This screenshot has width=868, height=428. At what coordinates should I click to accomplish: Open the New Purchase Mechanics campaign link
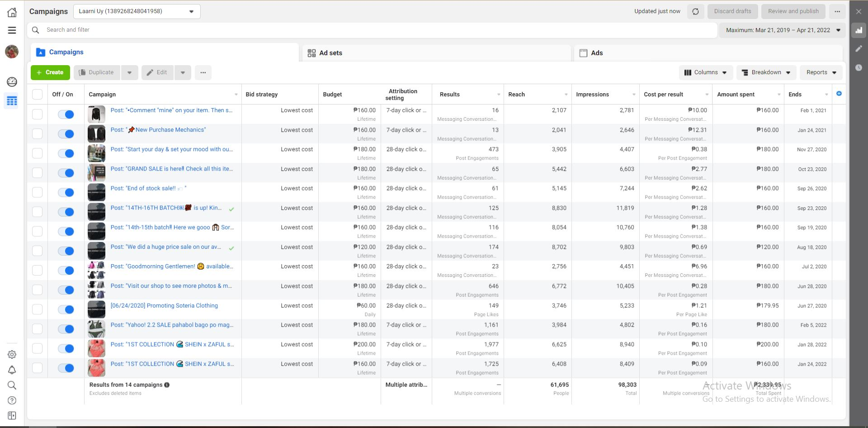(158, 130)
